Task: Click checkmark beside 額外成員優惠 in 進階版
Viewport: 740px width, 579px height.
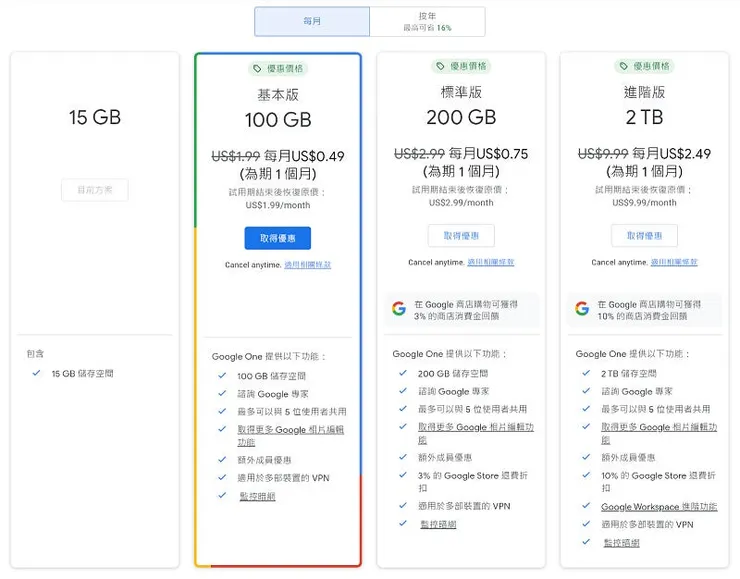Action: pyautogui.click(x=586, y=457)
